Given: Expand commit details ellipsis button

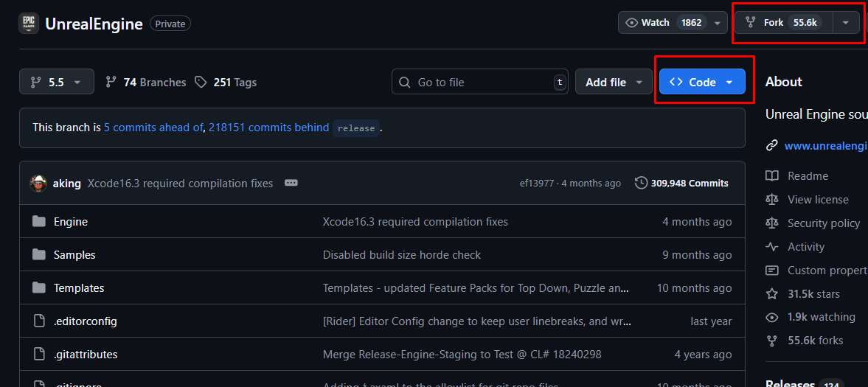Looking at the screenshot, I should click(x=291, y=184).
